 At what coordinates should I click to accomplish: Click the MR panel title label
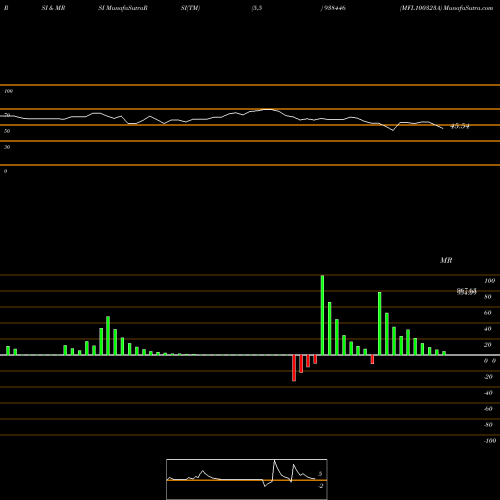(446, 260)
